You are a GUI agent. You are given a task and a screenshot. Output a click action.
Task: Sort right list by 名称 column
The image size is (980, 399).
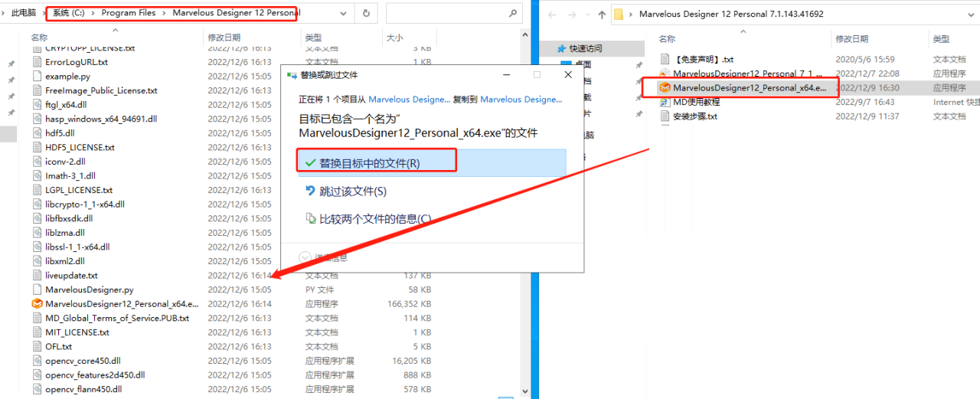pyautogui.click(x=667, y=39)
